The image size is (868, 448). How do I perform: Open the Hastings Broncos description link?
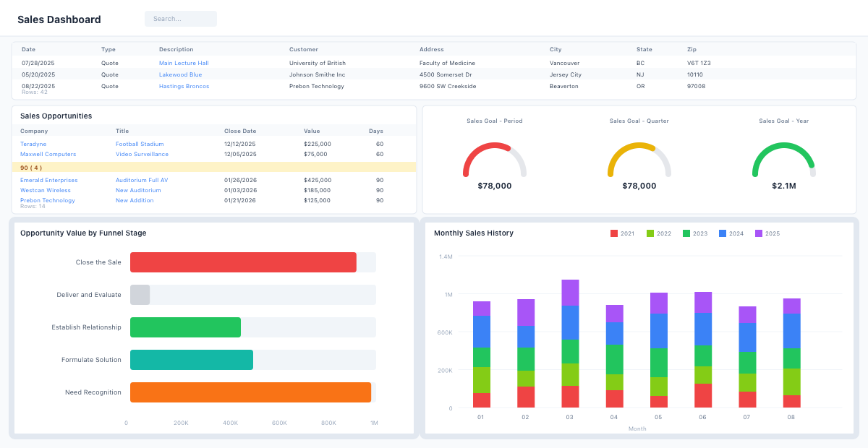pyautogui.click(x=184, y=86)
